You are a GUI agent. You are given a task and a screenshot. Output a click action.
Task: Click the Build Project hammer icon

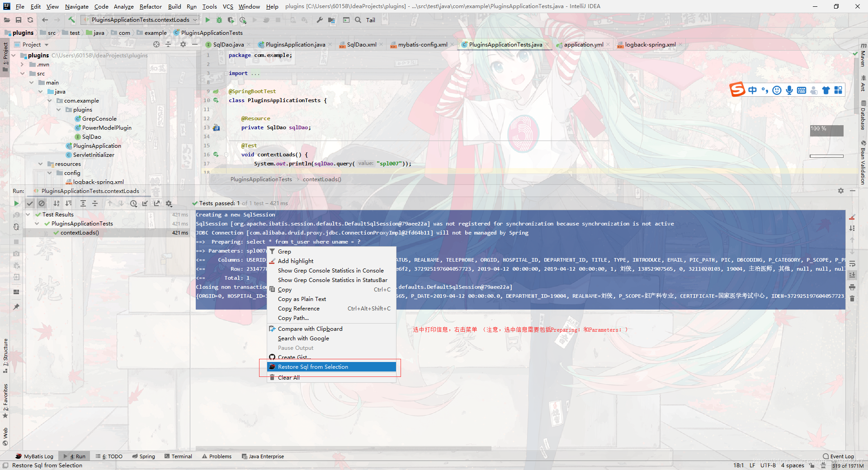[71, 20]
